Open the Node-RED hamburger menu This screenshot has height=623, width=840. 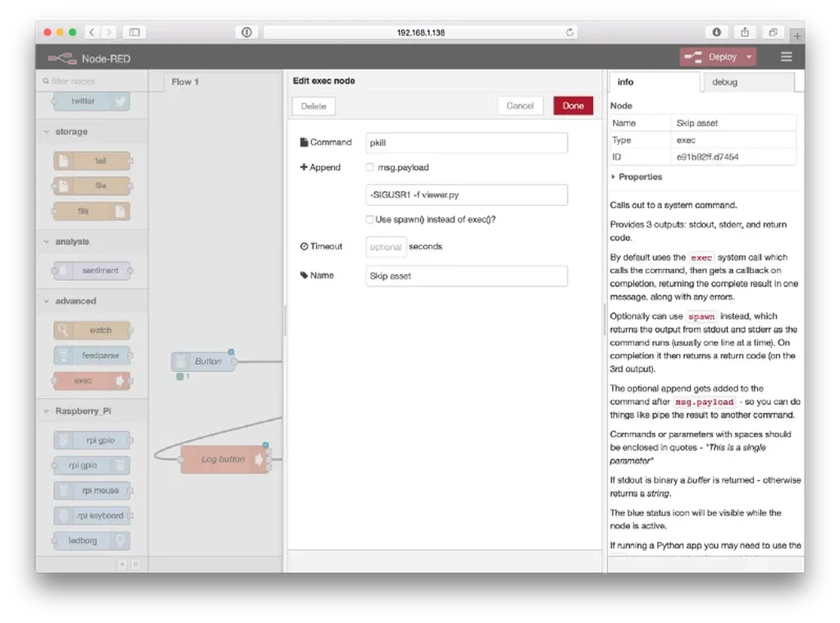click(x=786, y=57)
